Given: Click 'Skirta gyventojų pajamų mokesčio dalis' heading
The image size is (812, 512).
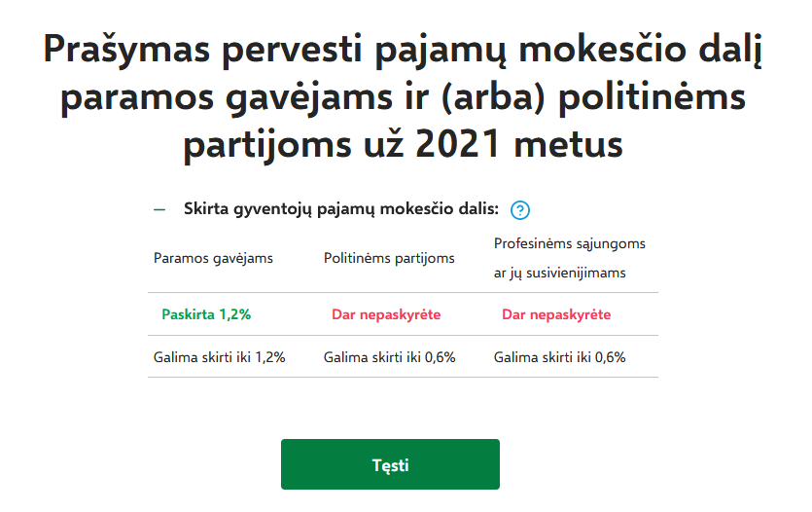Looking at the screenshot, I should [340, 209].
